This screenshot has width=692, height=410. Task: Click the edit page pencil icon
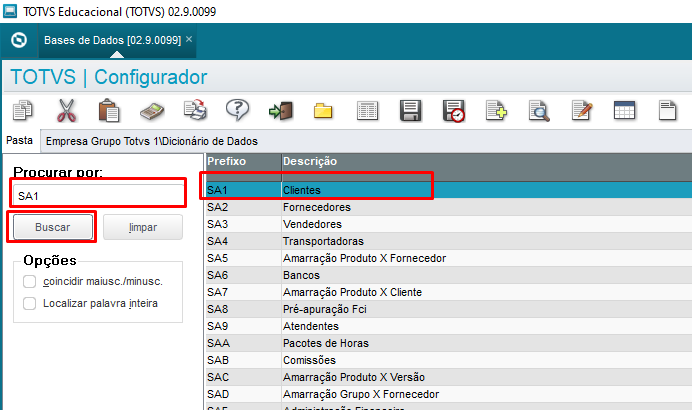[x=582, y=110]
